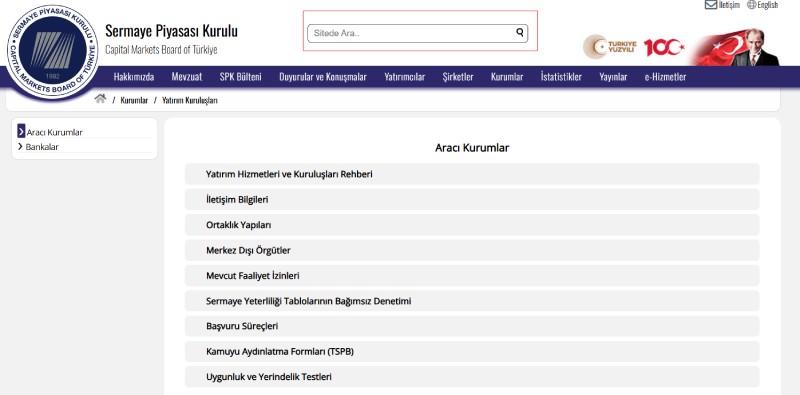The image size is (800, 395).
Task: Expand Mevcut Faaliyet İzinleri section
Action: point(472,276)
